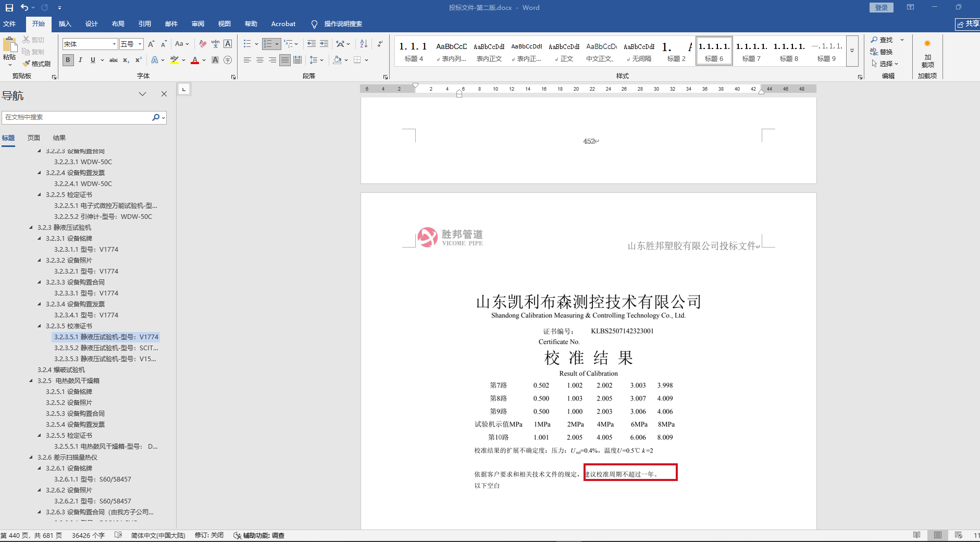Open the font name dropdown (宋体)
The height and width of the screenshot is (542, 980).
click(114, 44)
